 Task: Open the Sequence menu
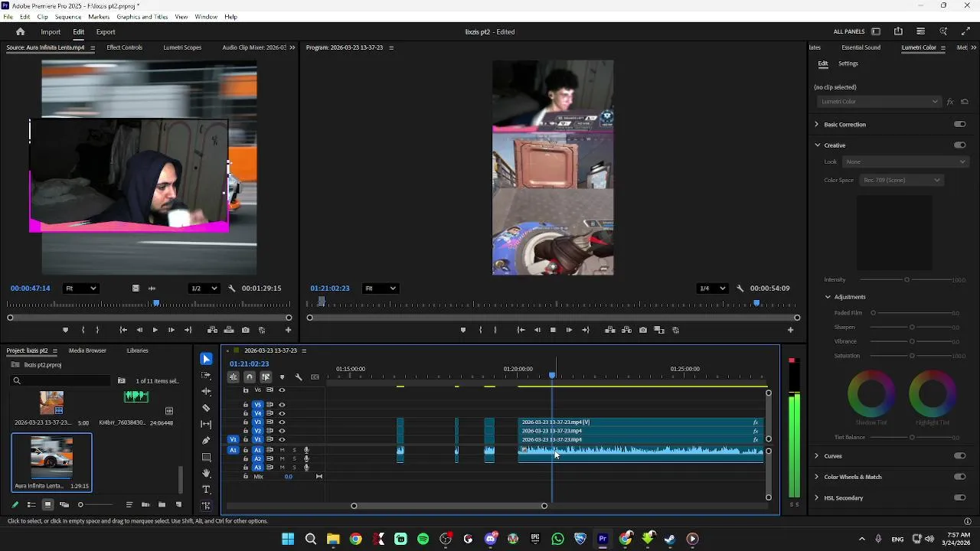pos(68,17)
